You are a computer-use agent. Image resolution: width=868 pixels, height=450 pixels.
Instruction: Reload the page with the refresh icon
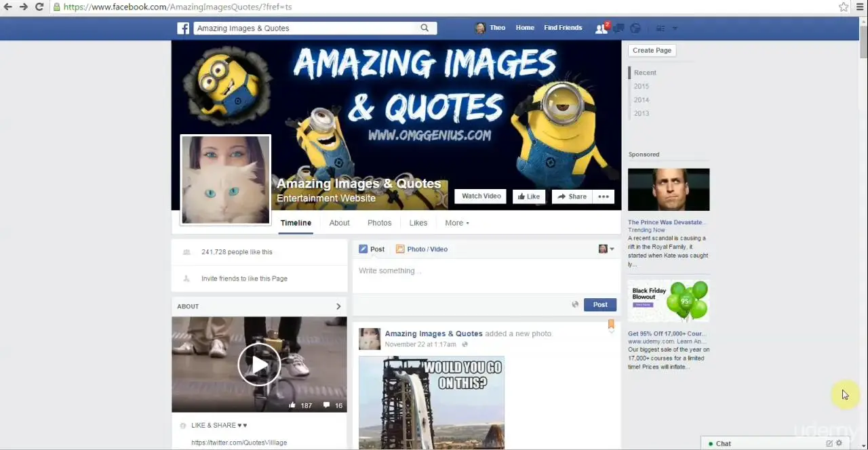click(x=39, y=7)
